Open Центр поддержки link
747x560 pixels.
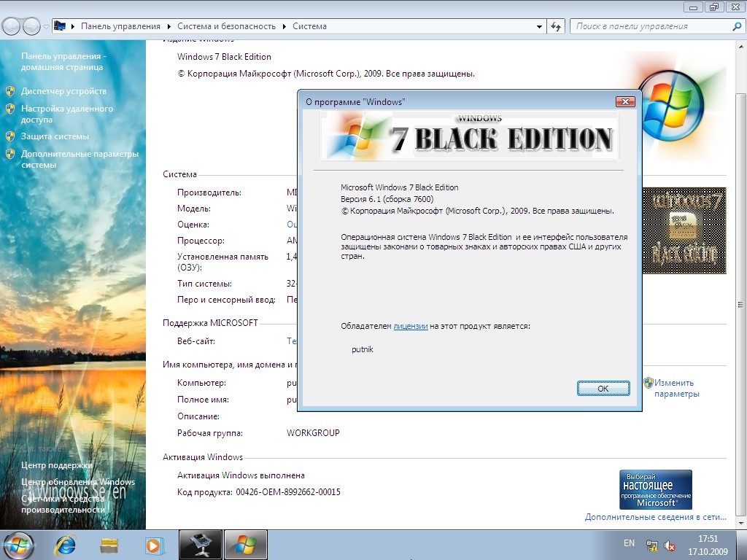[x=57, y=464]
